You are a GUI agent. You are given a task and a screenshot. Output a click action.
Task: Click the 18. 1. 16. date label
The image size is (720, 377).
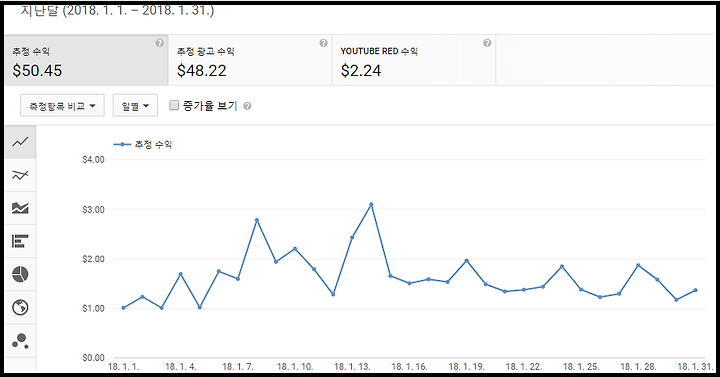click(x=409, y=367)
